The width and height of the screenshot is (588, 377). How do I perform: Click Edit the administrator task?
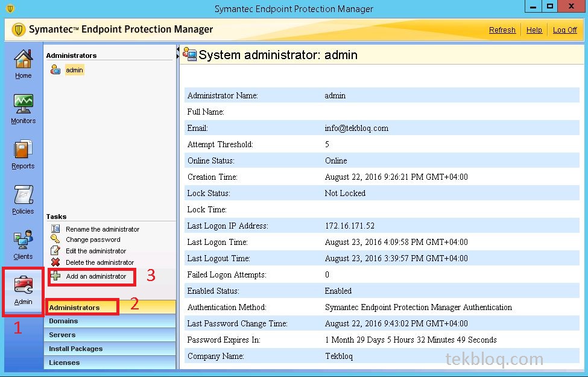click(96, 251)
